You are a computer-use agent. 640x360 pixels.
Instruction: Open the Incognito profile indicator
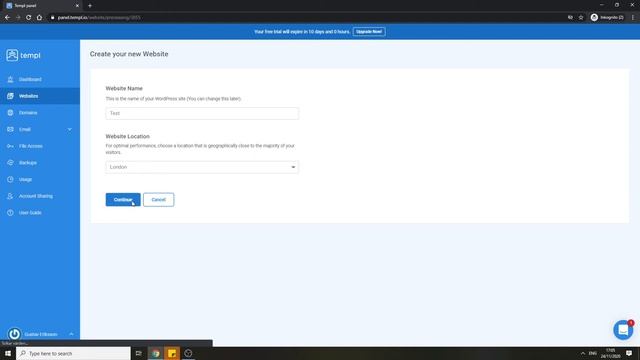coord(607,18)
